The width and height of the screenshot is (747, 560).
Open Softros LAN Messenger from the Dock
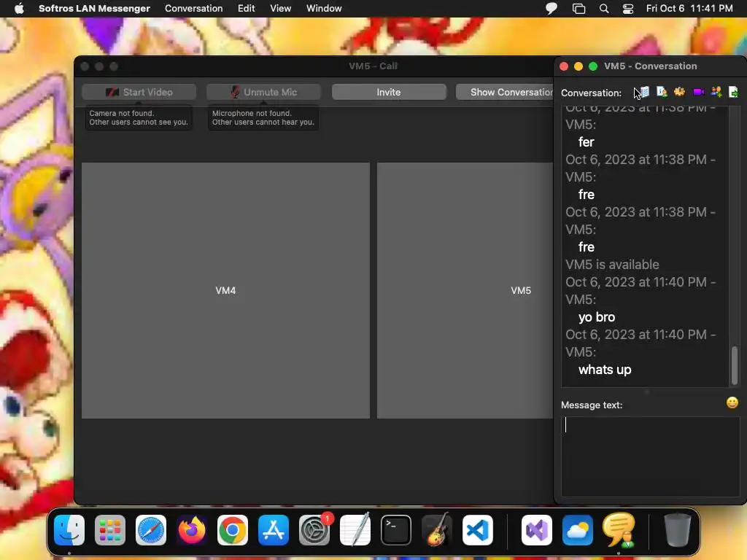pyautogui.click(x=619, y=530)
